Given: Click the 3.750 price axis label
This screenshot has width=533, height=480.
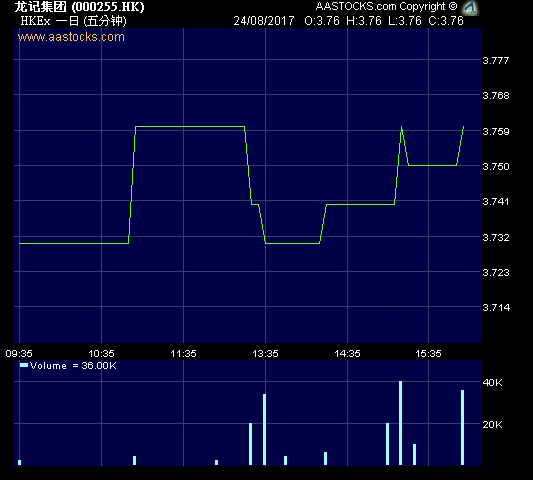Looking at the screenshot, I should click(x=496, y=166).
